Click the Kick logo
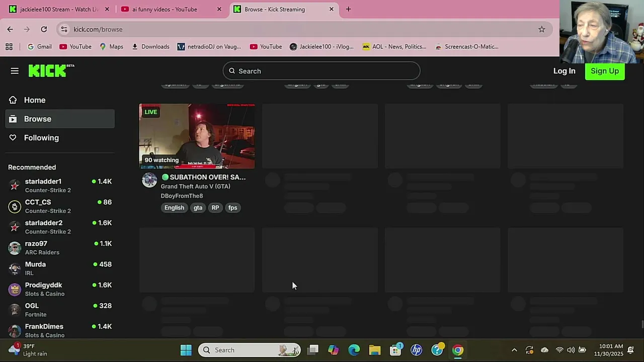The width and height of the screenshot is (644, 362). click(51, 71)
